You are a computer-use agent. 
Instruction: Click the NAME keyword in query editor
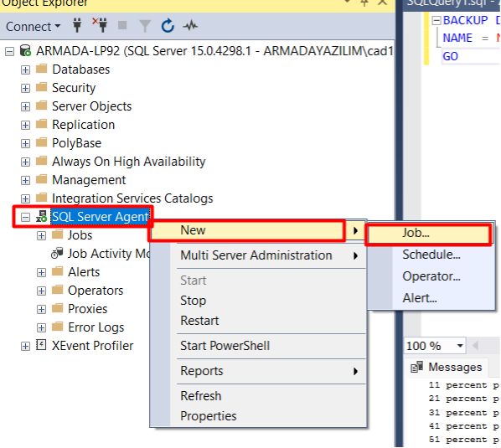pos(457,38)
